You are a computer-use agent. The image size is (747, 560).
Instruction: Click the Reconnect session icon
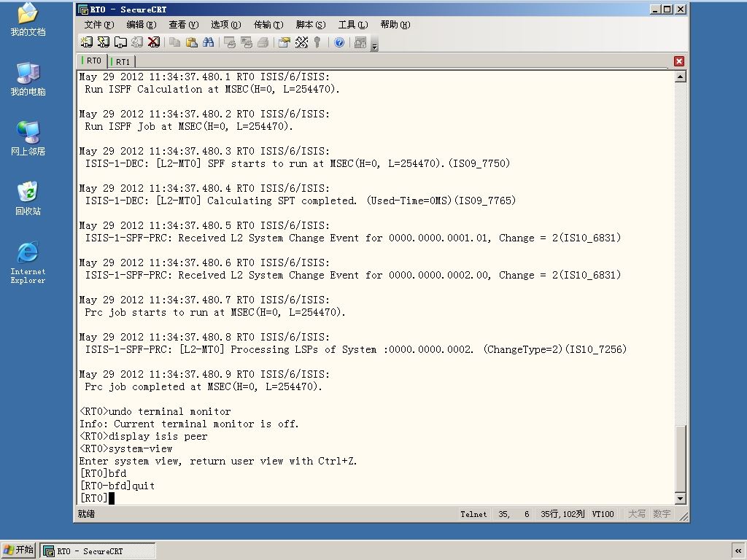(x=137, y=42)
